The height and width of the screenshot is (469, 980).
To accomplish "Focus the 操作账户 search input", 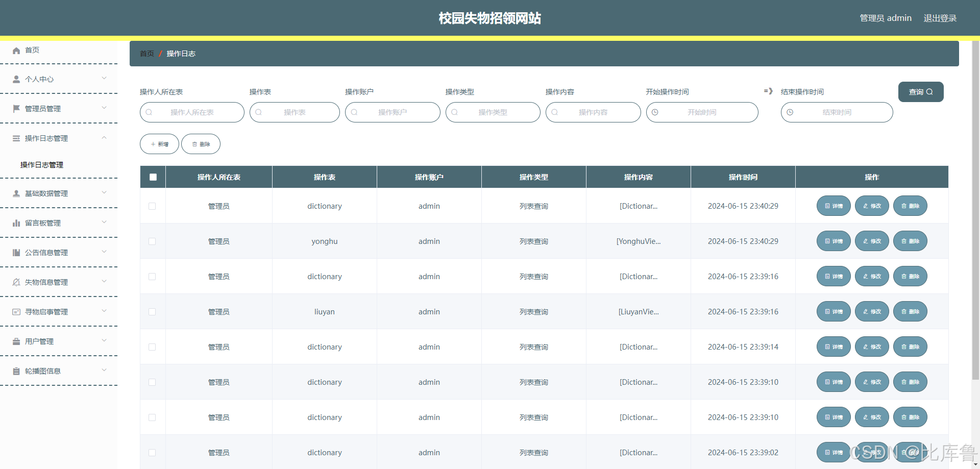I will 393,112.
